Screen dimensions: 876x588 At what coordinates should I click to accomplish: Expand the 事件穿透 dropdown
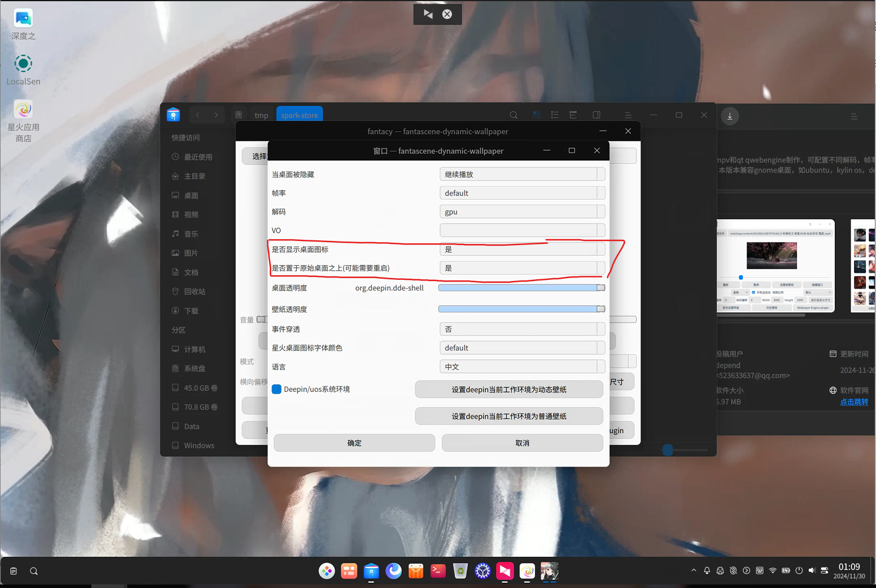click(x=522, y=329)
